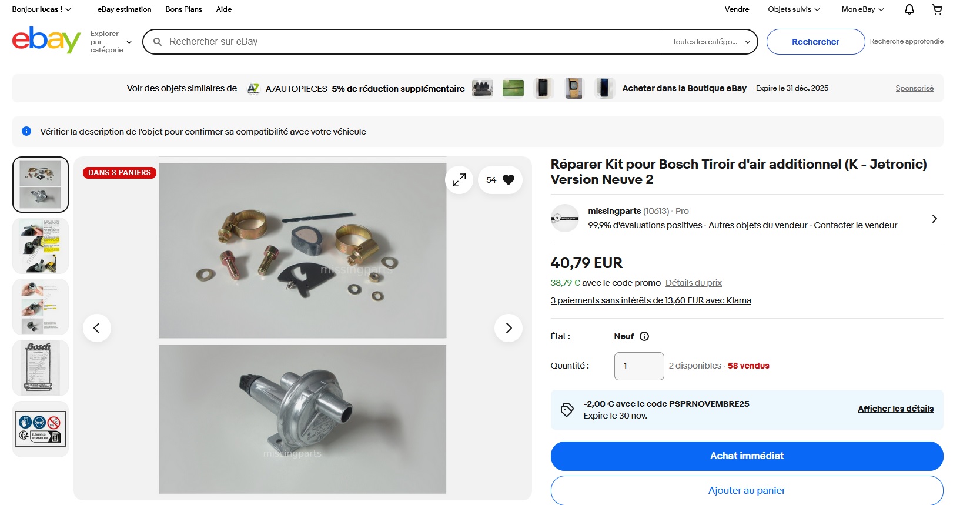The width and height of the screenshot is (980, 505).
Task: Open the Aide menu item
Action: click(223, 9)
